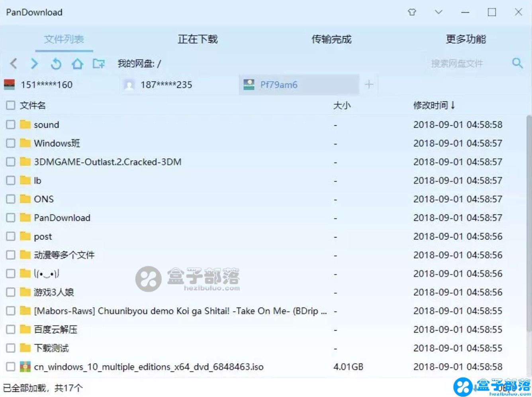532x397 pixels.
Task: Click the ISO archive file icon
Action: pos(25,367)
